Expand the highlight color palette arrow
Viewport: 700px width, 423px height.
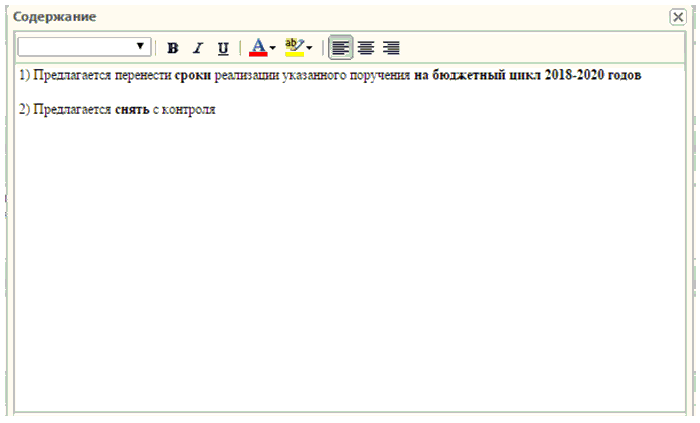point(309,47)
